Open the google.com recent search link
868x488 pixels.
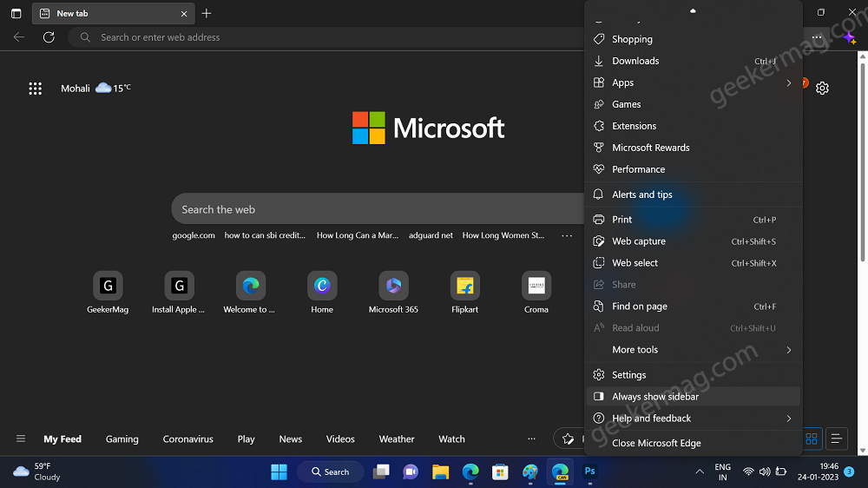tap(194, 235)
